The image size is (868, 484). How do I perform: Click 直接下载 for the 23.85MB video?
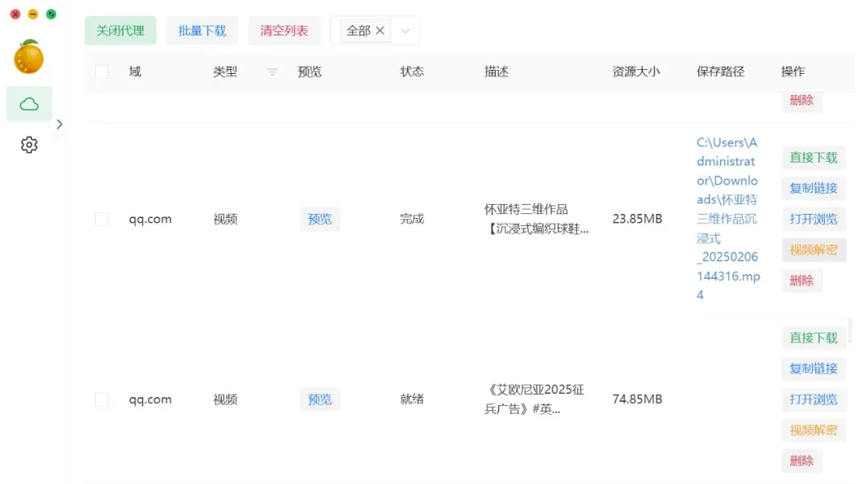813,158
